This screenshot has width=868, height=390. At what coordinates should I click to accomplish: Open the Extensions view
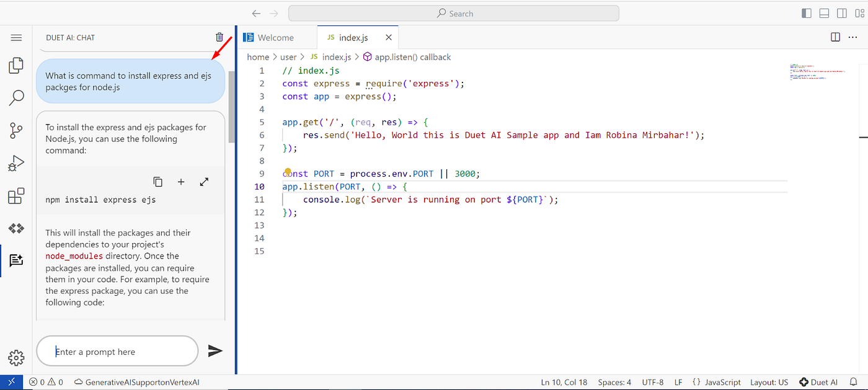[x=16, y=196]
